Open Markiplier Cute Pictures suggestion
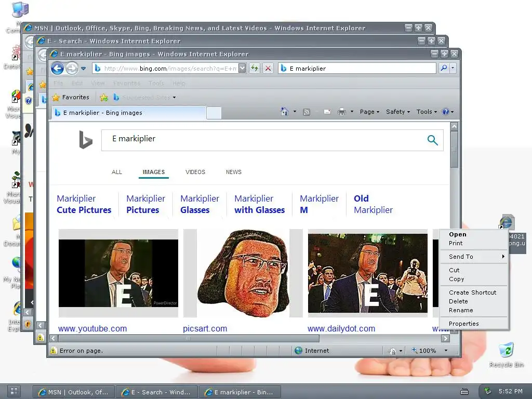 84,204
